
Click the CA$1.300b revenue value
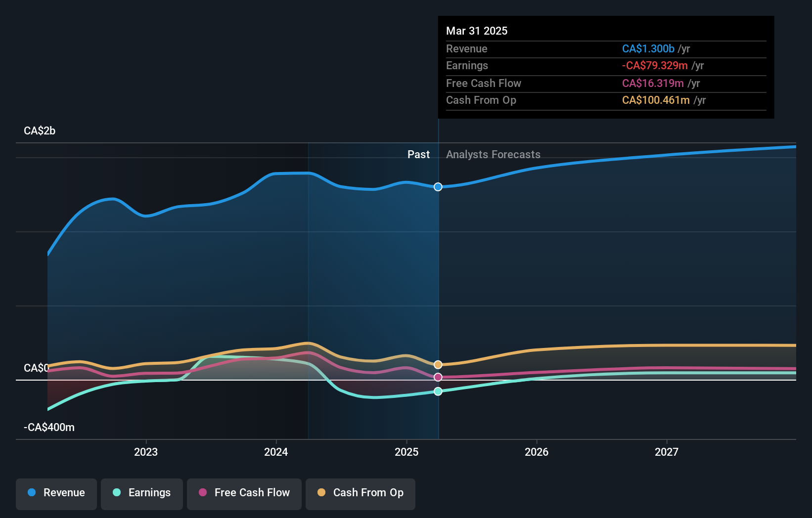click(x=648, y=48)
